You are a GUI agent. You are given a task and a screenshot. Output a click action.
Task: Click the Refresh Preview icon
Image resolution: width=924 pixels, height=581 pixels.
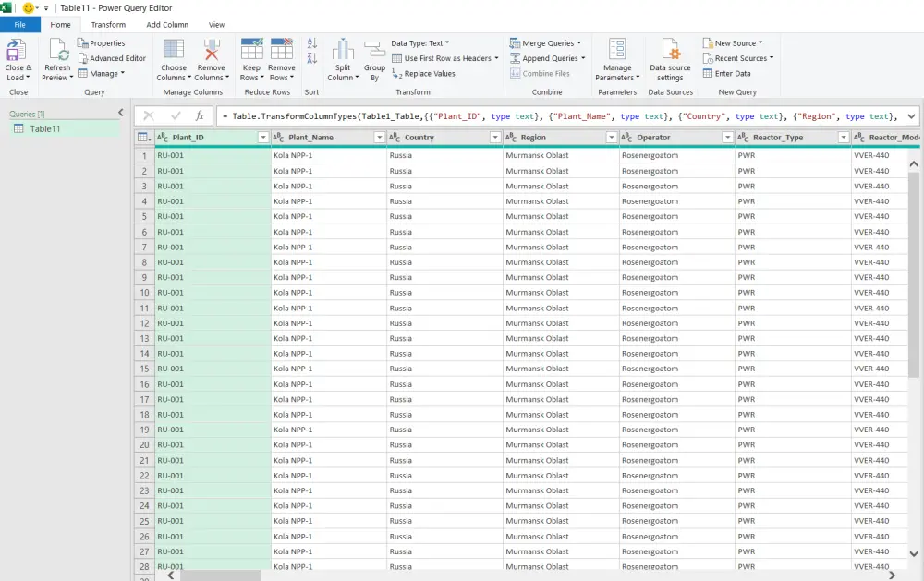pos(58,50)
